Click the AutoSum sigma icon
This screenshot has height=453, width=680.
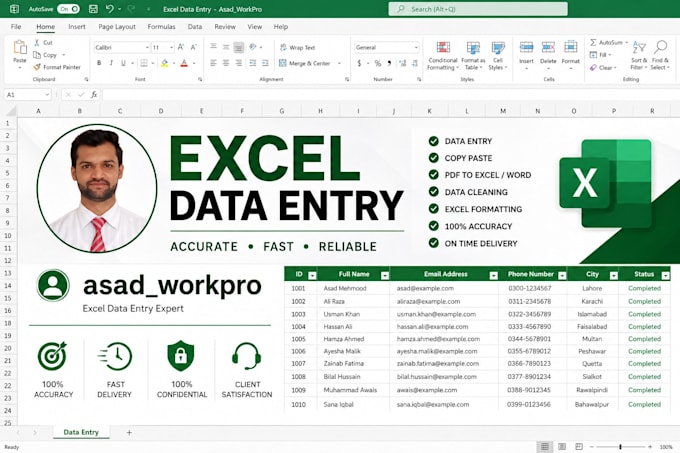click(593, 42)
